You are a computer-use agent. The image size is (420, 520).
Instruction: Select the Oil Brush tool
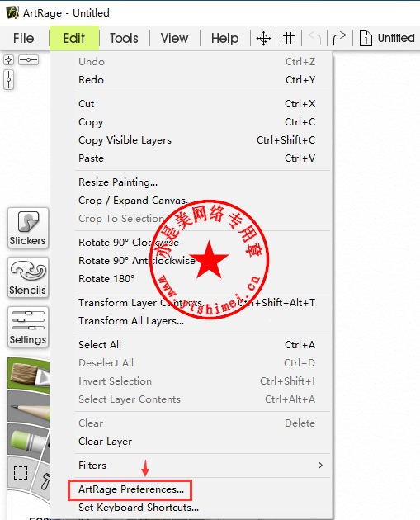30,374
